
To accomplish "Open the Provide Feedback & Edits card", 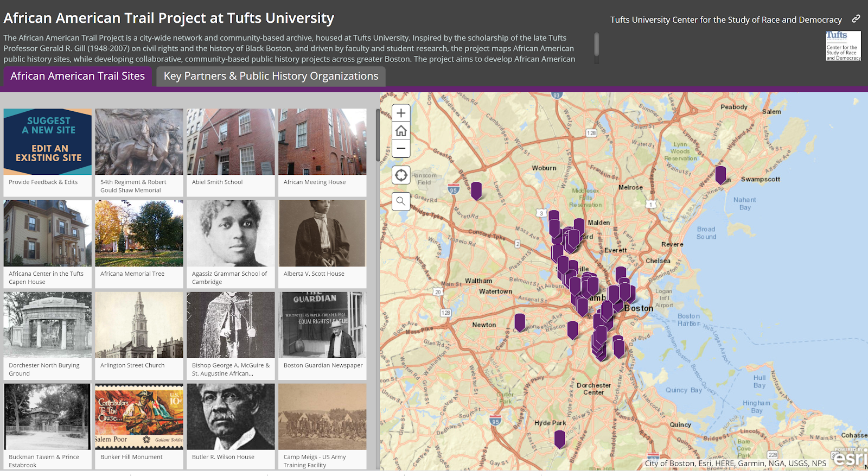I will 48,153.
